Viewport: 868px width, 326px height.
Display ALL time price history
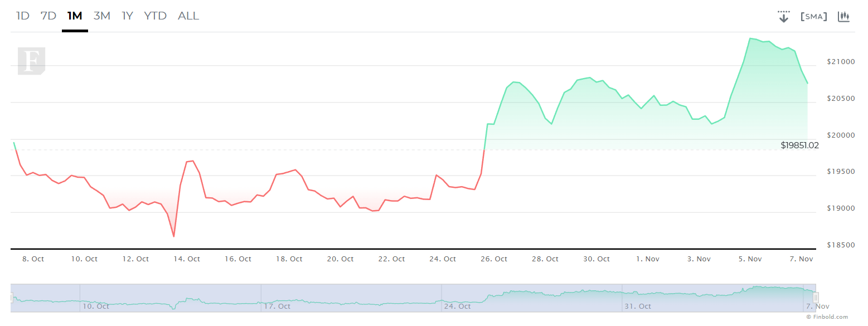(188, 16)
